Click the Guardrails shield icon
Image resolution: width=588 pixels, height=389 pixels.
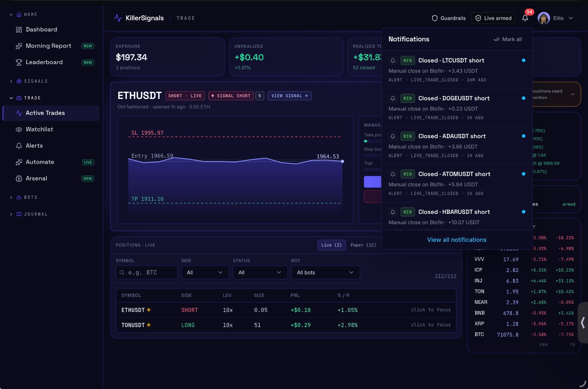point(435,18)
